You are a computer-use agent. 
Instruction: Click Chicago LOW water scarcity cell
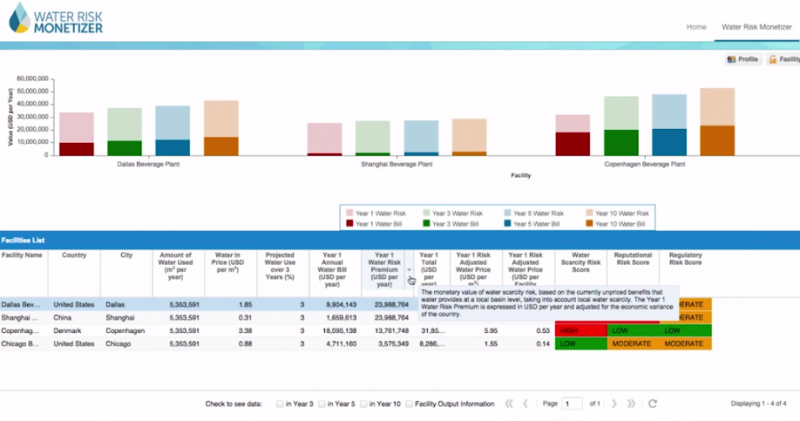581,344
